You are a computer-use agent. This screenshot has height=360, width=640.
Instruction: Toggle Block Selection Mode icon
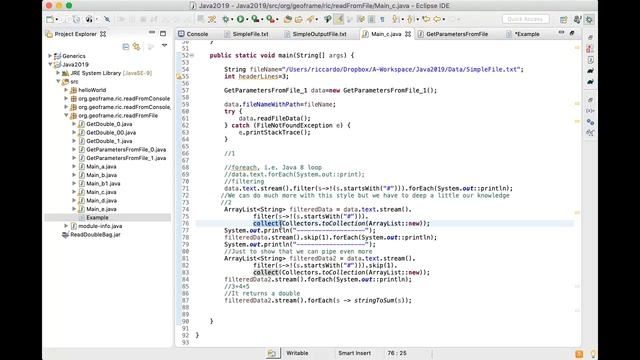[x=371, y=19]
